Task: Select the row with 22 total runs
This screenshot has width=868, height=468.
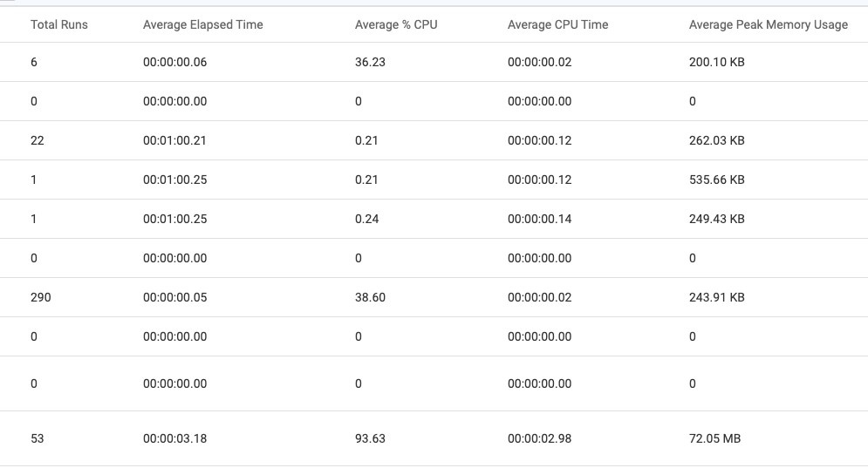Action: coord(434,140)
